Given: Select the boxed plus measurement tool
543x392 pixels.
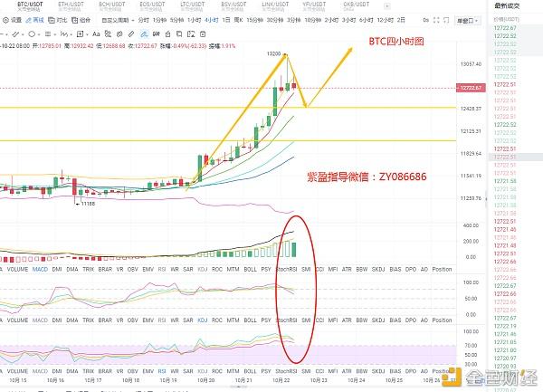Looking at the screenshot, I should coord(80,33).
